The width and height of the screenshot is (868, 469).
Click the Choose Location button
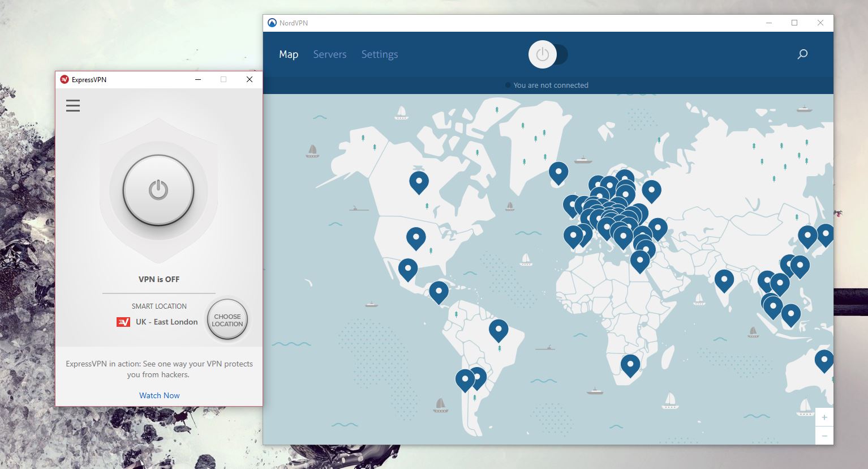(x=227, y=320)
